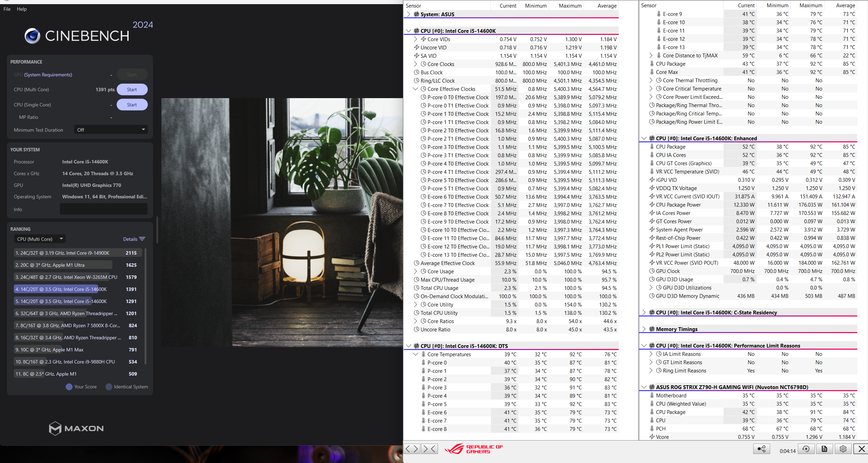The height and width of the screenshot is (463, 868).
Task: Click the Minimum column header in right sensor panel
Action: coord(777,5)
